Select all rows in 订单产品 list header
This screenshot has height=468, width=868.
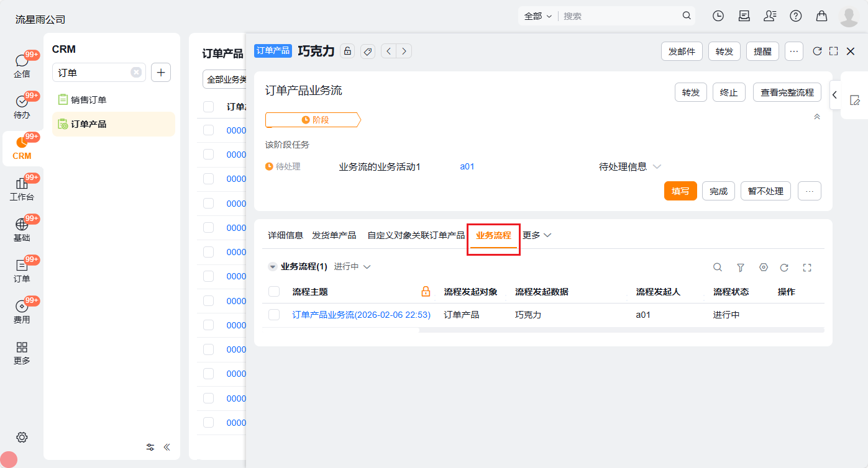tap(209, 107)
